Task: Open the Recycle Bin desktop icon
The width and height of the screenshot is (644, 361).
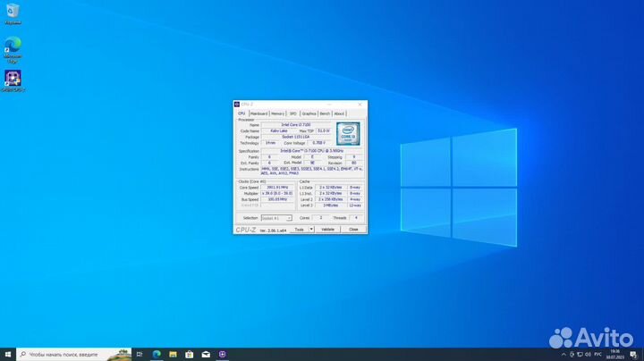Action: coord(13,13)
